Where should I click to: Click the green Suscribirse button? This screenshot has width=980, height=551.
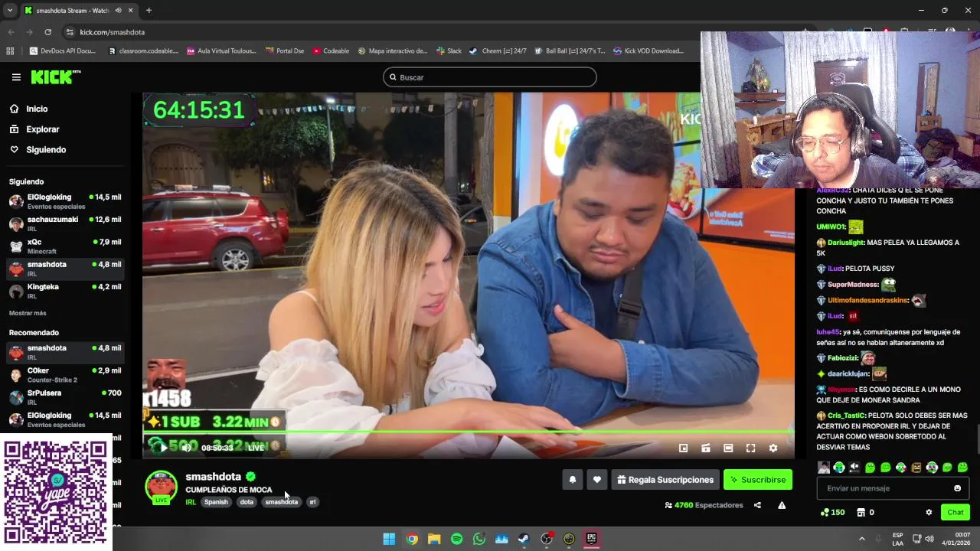pos(758,480)
